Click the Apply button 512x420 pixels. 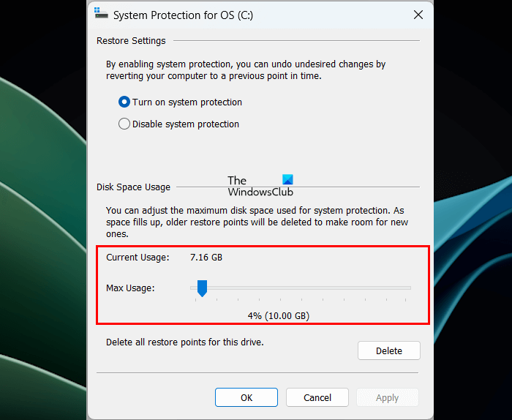click(x=388, y=397)
